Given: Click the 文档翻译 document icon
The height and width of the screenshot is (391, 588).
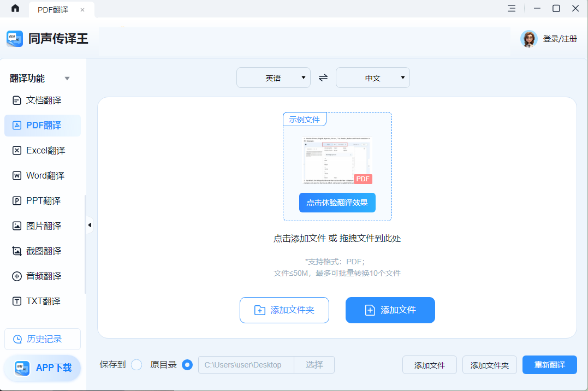Looking at the screenshot, I should pos(17,100).
